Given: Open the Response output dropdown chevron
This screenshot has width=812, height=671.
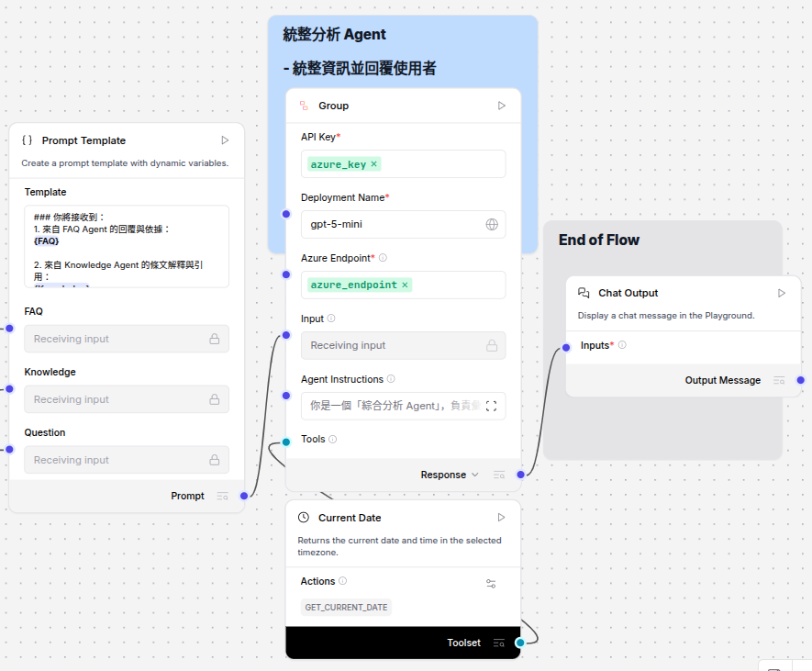Looking at the screenshot, I should tap(476, 475).
